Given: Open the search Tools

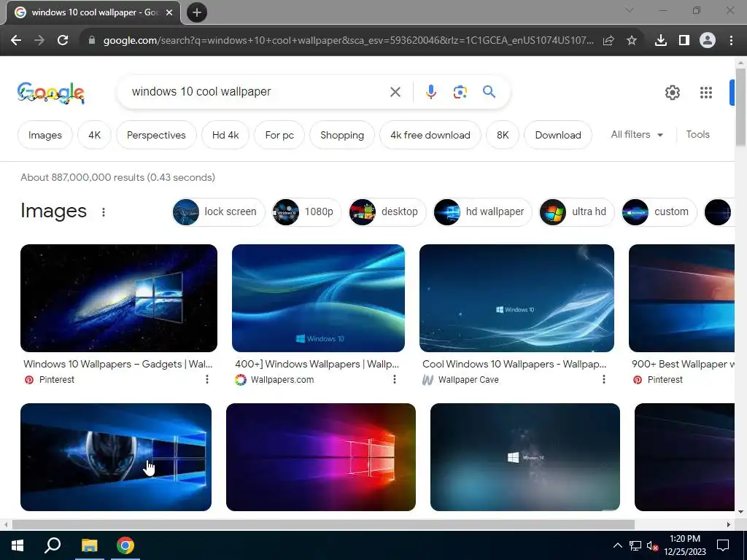Looking at the screenshot, I should click(697, 135).
